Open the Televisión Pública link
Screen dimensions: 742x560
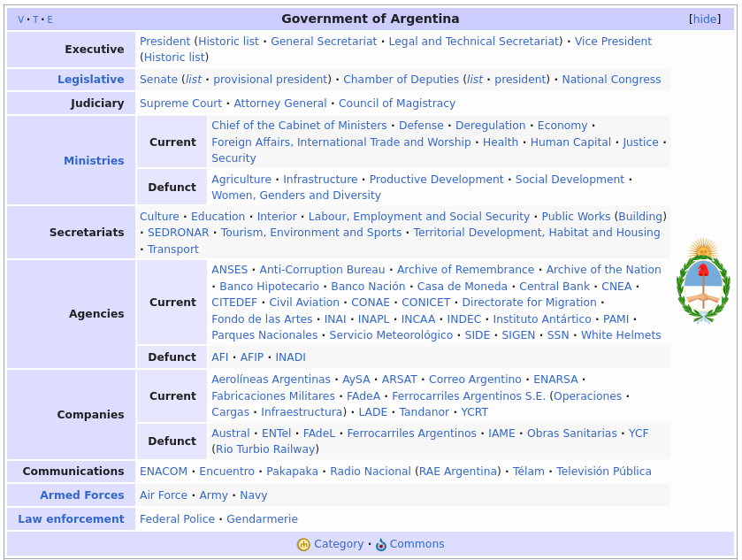pyautogui.click(x=604, y=471)
